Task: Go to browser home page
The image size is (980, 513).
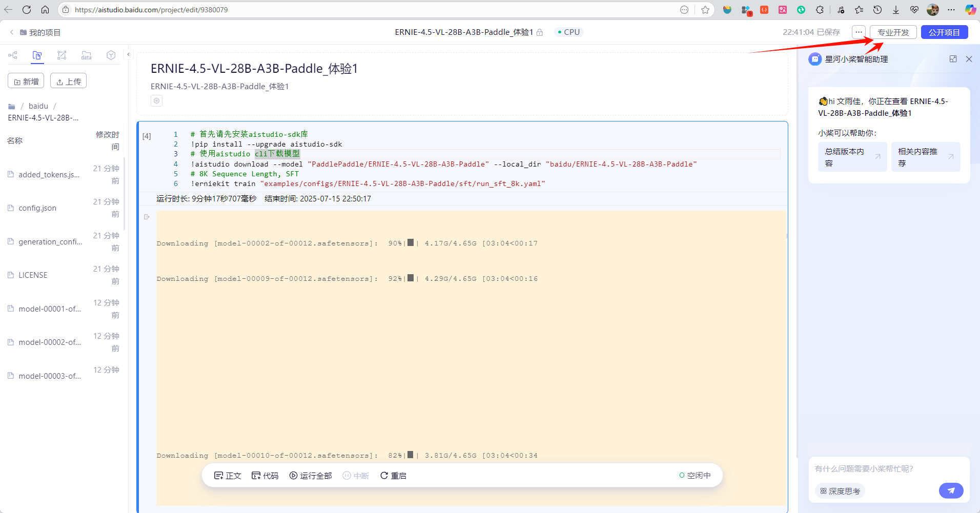Action: pyautogui.click(x=45, y=10)
